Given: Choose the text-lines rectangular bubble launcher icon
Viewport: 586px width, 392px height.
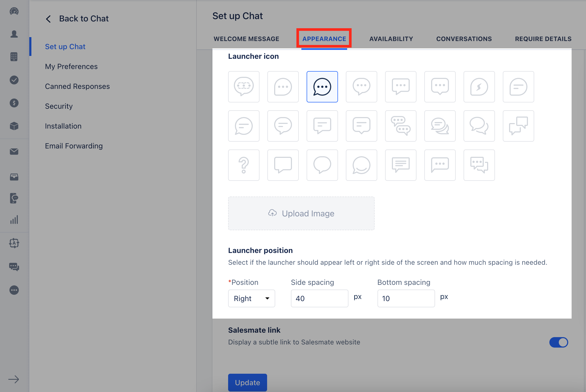Looking at the screenshot, I should click(x=401, y=165).
